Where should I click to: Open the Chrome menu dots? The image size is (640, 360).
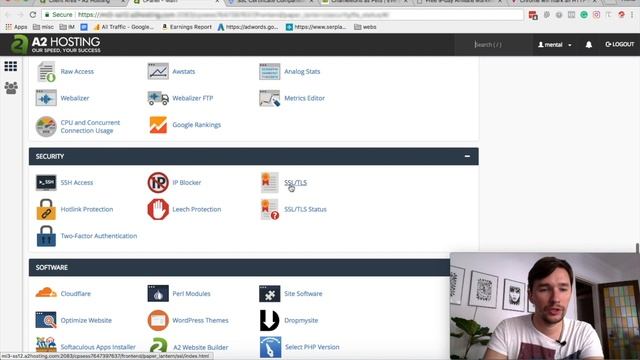632,15
